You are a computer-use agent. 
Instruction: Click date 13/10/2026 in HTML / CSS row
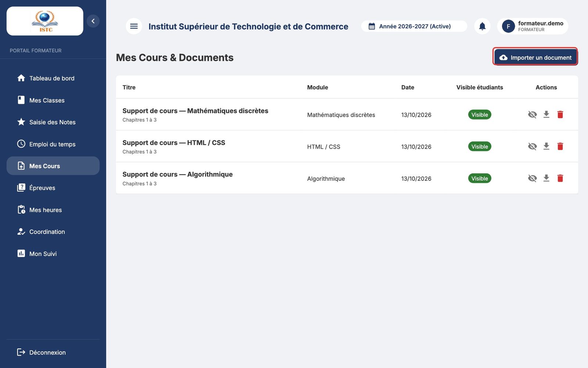pos(416,146)
